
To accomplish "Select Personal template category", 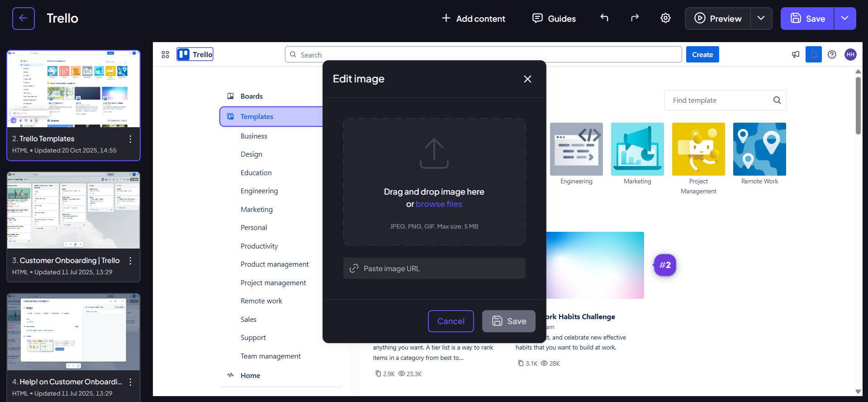I will 254,227.
